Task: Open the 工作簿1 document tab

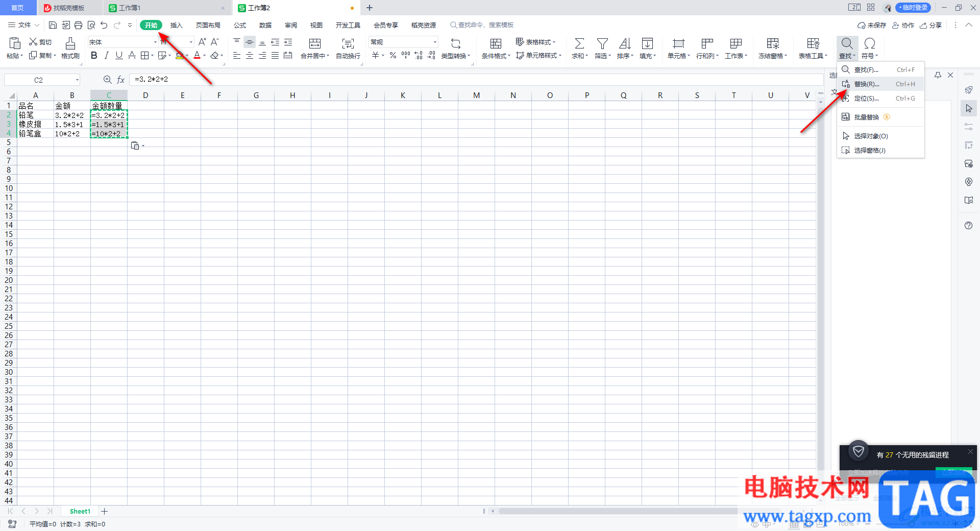Action: coord(166,8)
